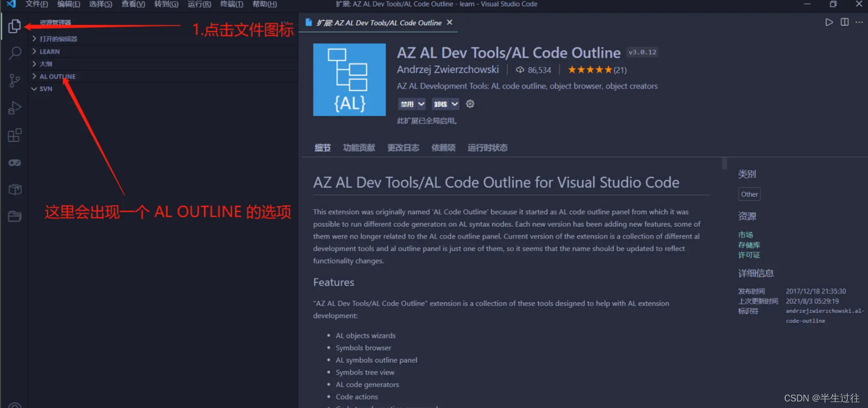Click the 'Symbols tree view' list item
The image size is (868, 408).
pos(365,372)
